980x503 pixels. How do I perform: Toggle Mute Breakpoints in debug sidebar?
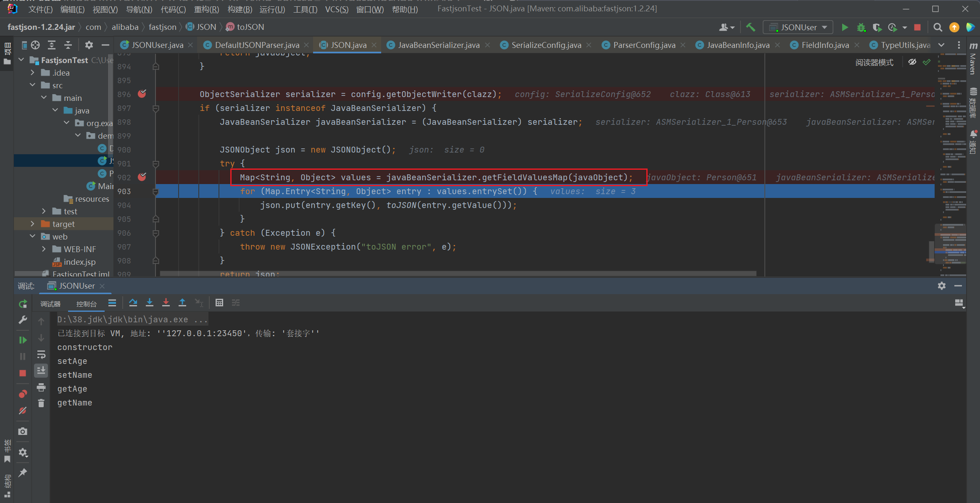pos(23,411)
